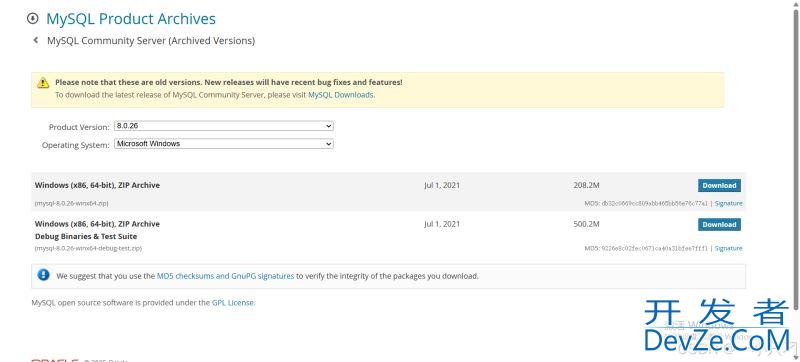
Task: Open Signature link for mysql-8.0.26-winx64.zip
Action: pyautogui.click(x=728, y=203)
